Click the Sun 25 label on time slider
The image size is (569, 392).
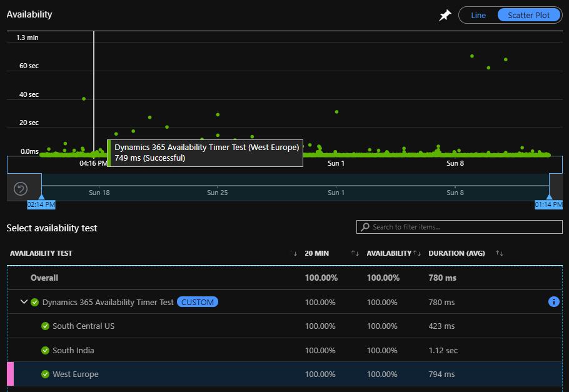(218, 193)
